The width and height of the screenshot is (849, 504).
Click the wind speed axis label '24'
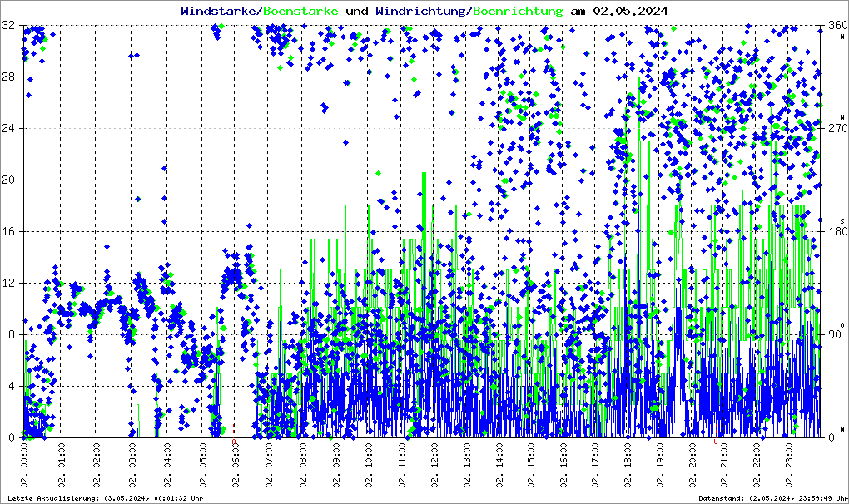coord(8,128)
